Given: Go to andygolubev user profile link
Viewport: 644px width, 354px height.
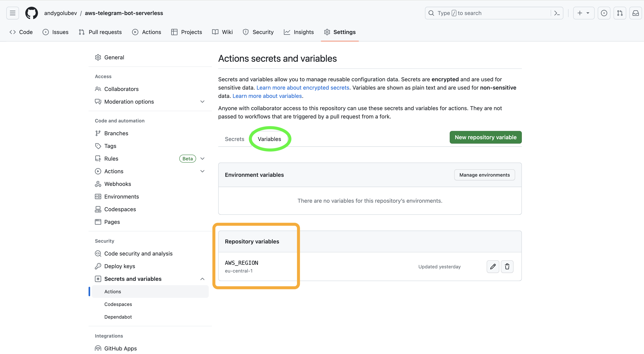Looking at the screenshot, I should click(60, 13).
